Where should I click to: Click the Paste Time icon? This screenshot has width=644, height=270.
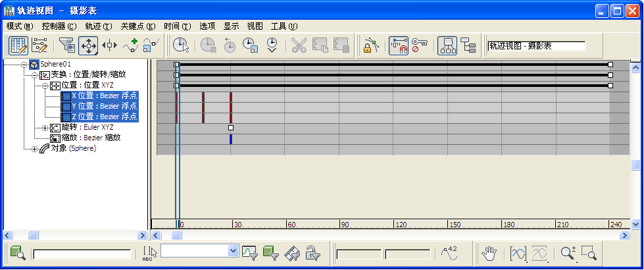341,45
